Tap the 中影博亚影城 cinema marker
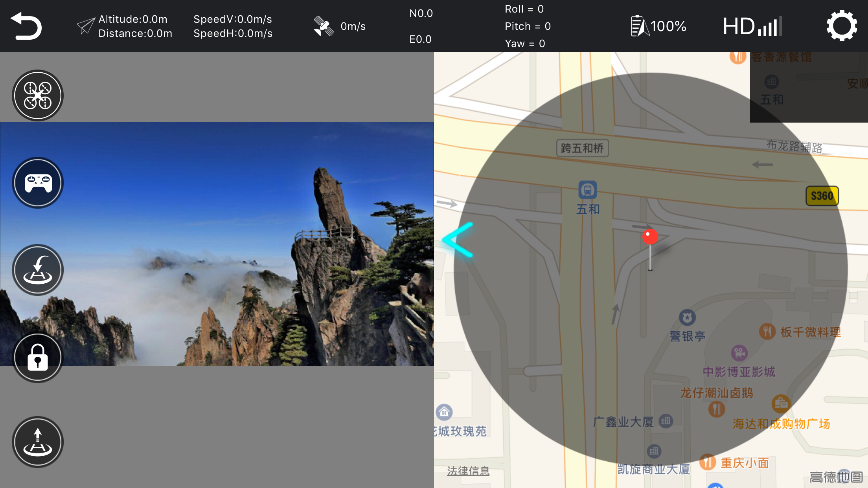 click(739, 353)
